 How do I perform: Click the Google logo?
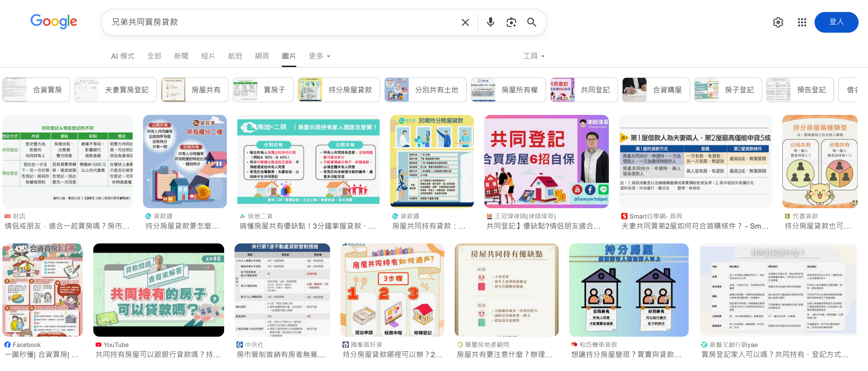pyautogui.click(x=54, y=22)
